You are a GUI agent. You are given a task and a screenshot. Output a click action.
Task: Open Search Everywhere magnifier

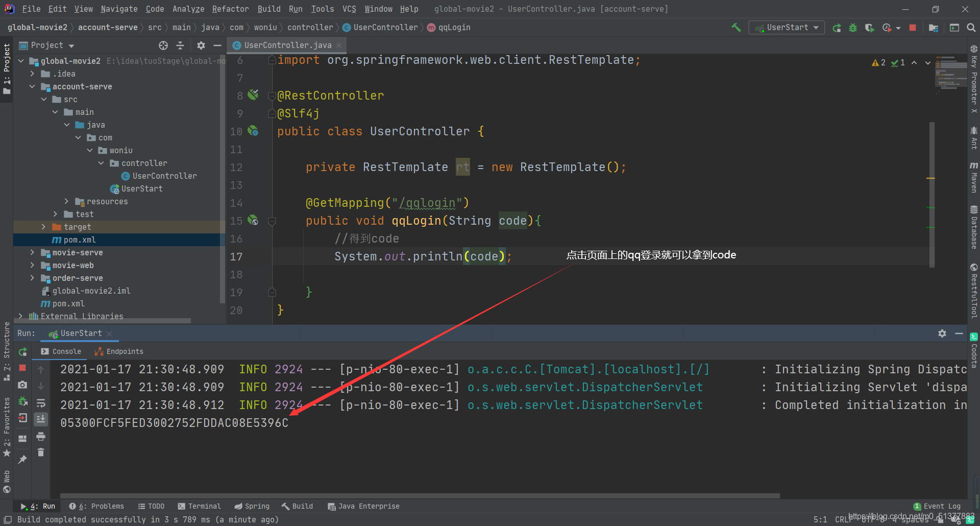click(971, 28)
